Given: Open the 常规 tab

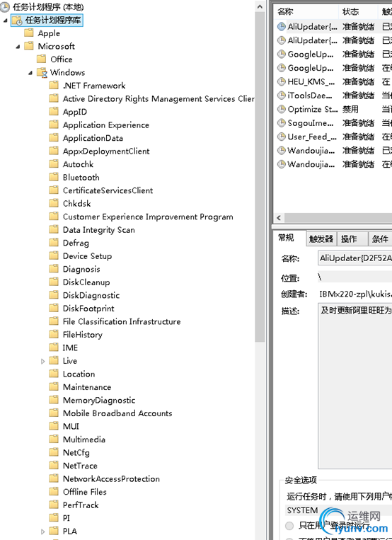Looking at the screenshot, I should [287, 238].
